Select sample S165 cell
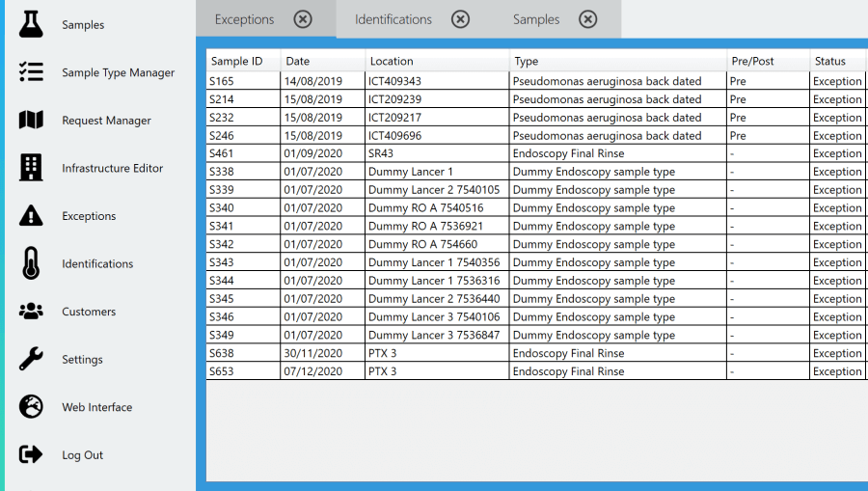 coord(244,81)
